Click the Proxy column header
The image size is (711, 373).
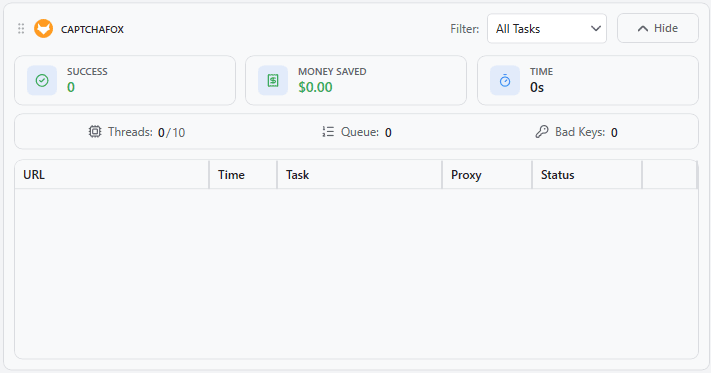(x=487, y=174)
